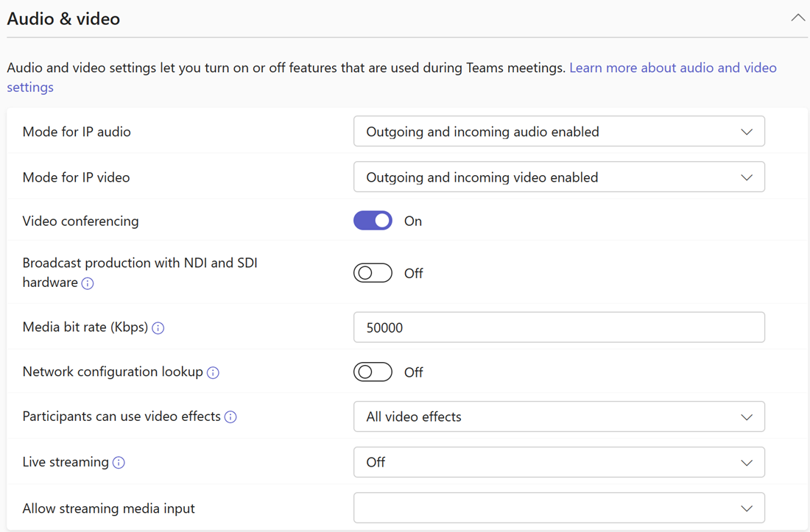Open Learn more about audio and video link
The height and width of the screenshot is (532, 810).
click(x=672, y=68)
